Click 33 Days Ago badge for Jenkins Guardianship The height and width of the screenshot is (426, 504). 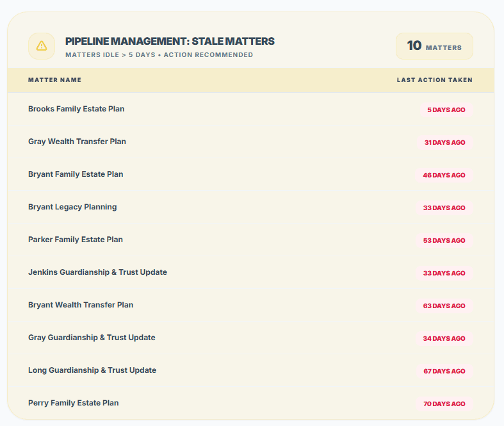point(444,274)
